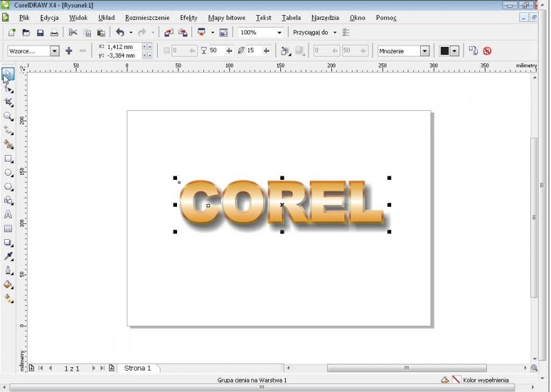Screen dimensions: 551x392
Task: Open the Wzorce presets dropdown
Action: (54, 51)
